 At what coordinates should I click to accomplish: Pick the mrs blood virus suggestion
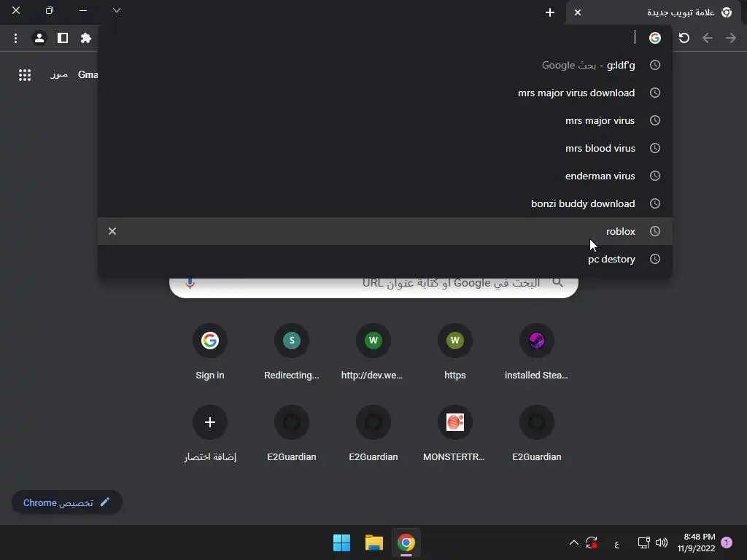coord(385,148)
